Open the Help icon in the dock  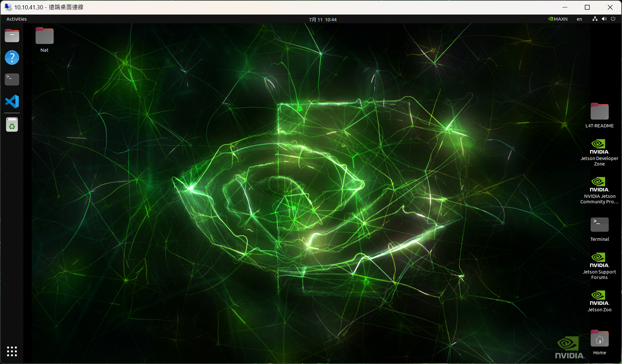[12, 58]
